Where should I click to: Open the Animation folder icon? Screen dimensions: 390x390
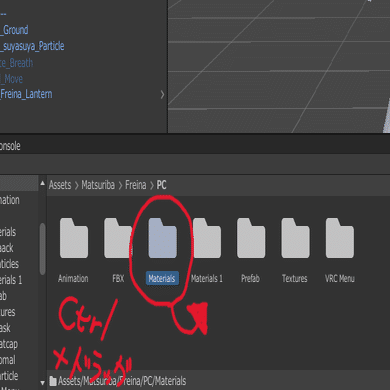click(74, 238)
